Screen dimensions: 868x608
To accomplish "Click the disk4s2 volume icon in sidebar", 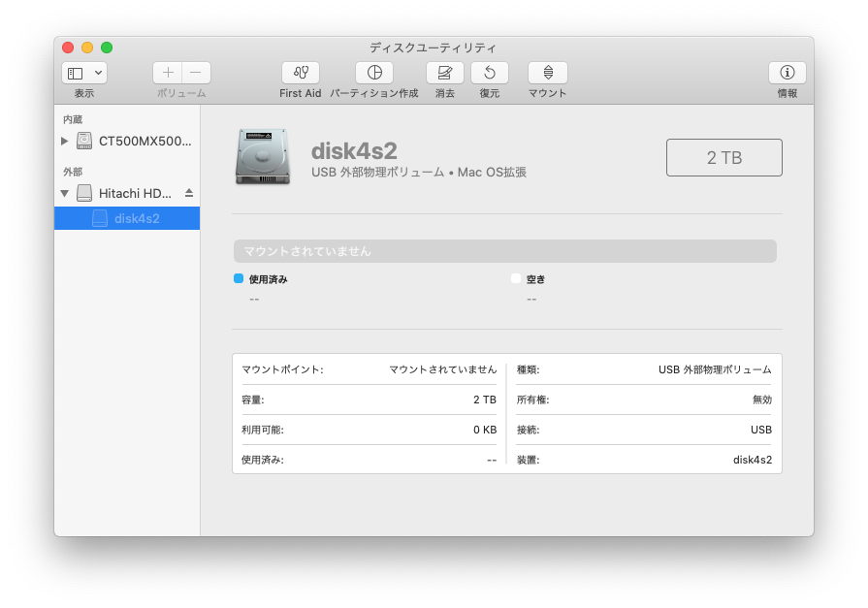I will pyautogui.click(x=100, y=218).
